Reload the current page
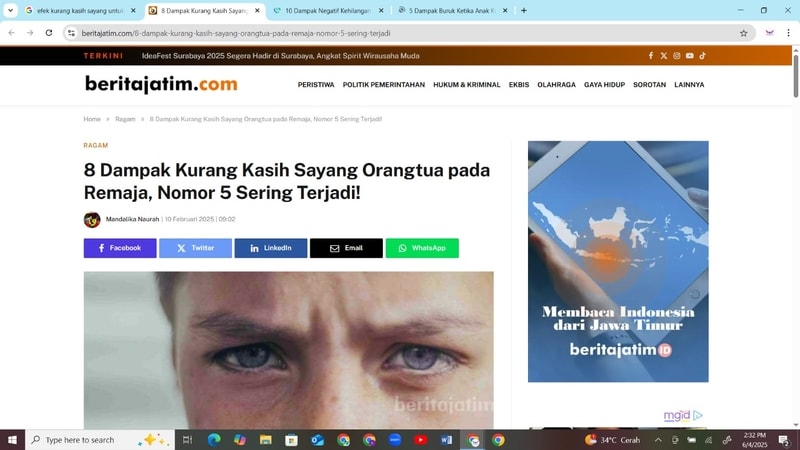The image size is (800, 450). (49, 33)
